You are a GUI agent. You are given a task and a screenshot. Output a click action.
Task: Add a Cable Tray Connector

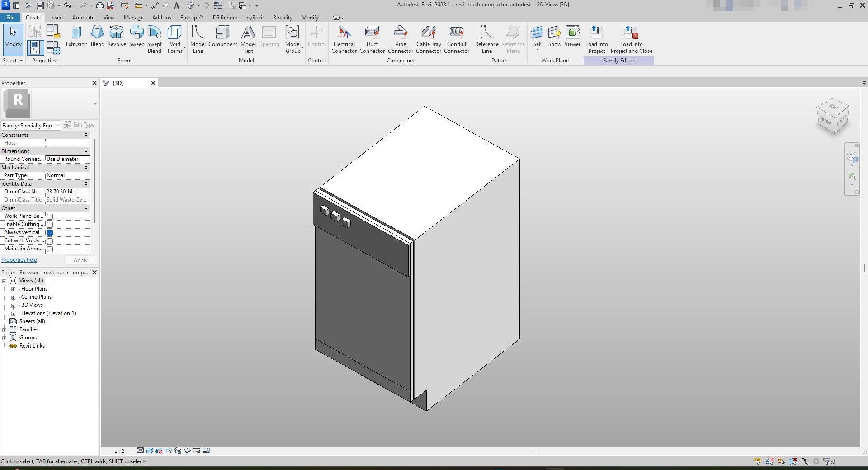point(429,39)
